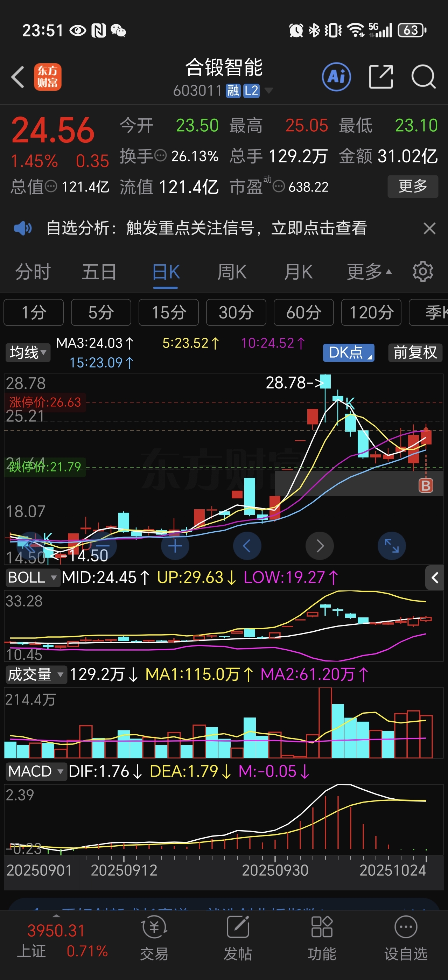Move chart right with arrow button

pyautogui.click(x=320, y=546)
